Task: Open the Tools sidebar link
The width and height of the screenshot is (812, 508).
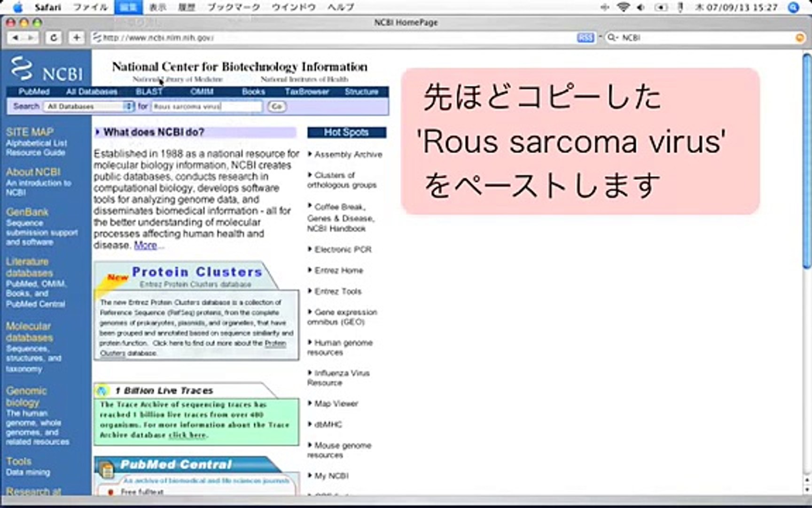Action: [19, 461]
